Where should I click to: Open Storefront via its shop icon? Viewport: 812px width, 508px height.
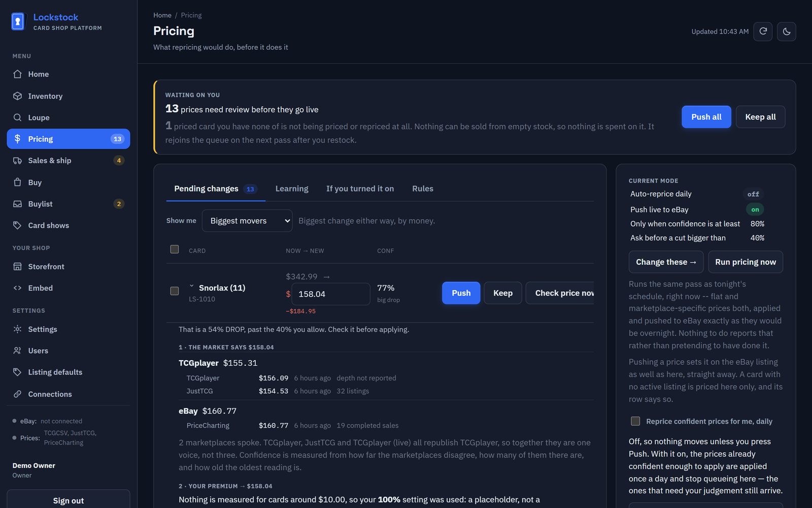click(17, 267)
